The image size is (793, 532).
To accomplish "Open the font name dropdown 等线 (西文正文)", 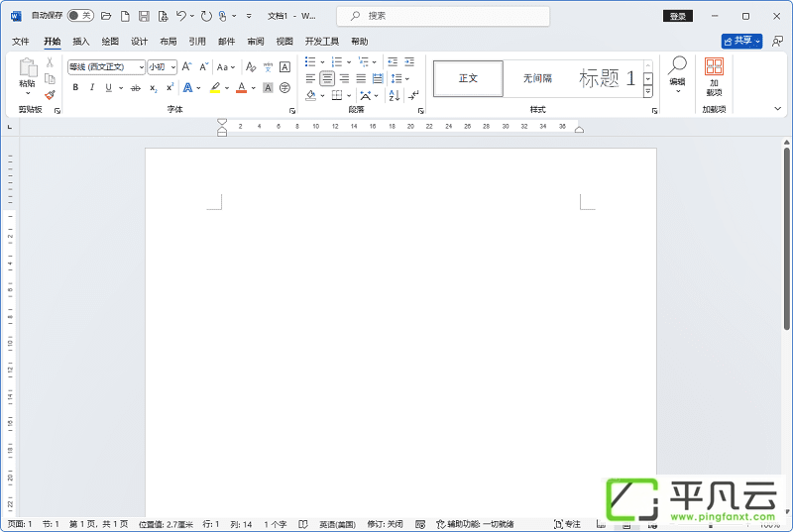I will point(142,67).
